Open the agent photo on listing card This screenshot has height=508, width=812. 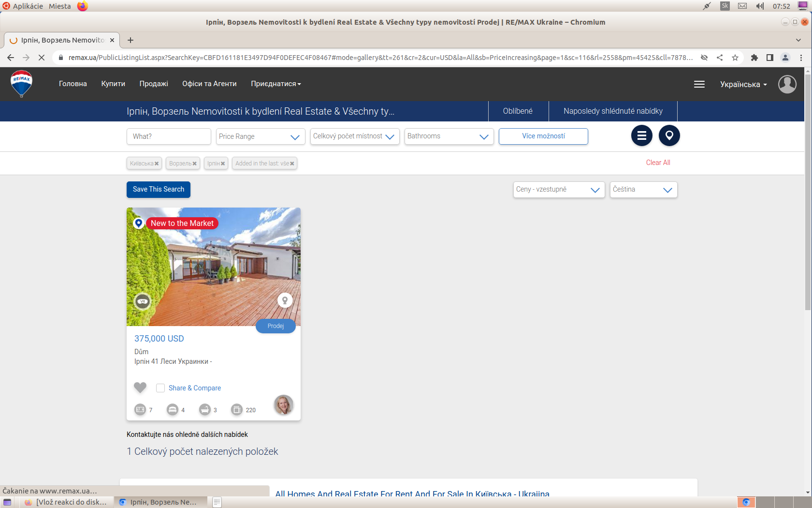point(283,405)
